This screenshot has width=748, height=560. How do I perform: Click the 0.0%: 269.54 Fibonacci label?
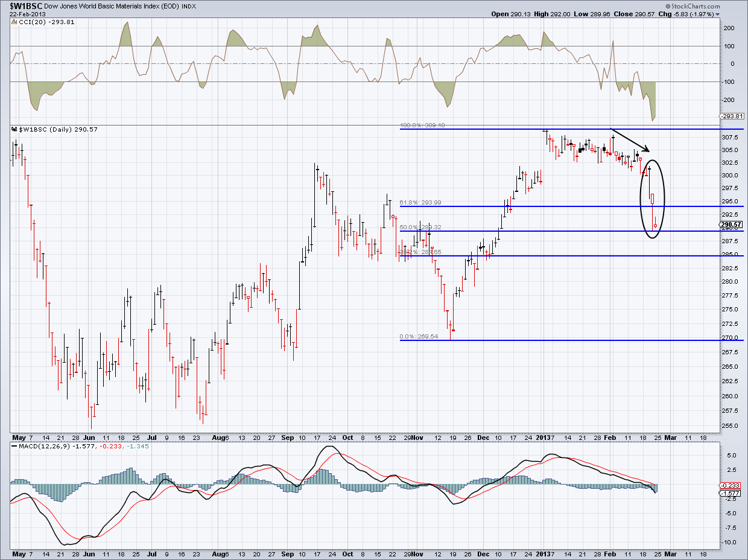click(419, 337)
